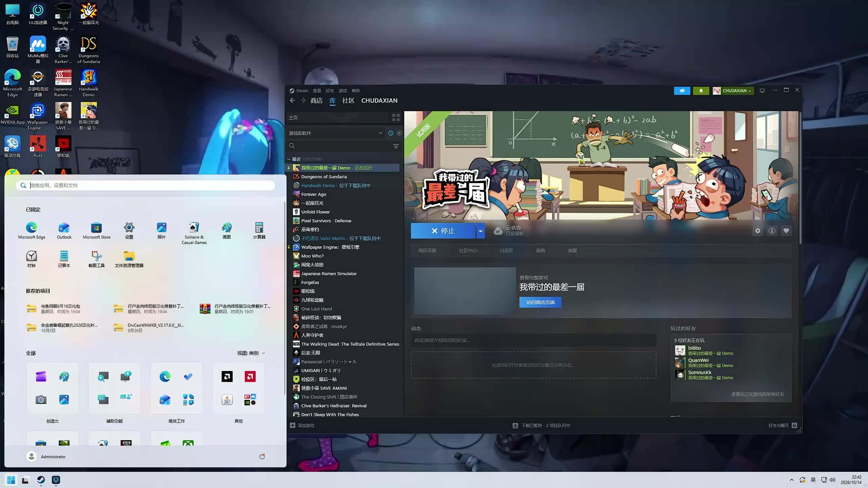The image size is (868, 488).
Task: Click the 停止 button to stop game
Action: (443, 231)
